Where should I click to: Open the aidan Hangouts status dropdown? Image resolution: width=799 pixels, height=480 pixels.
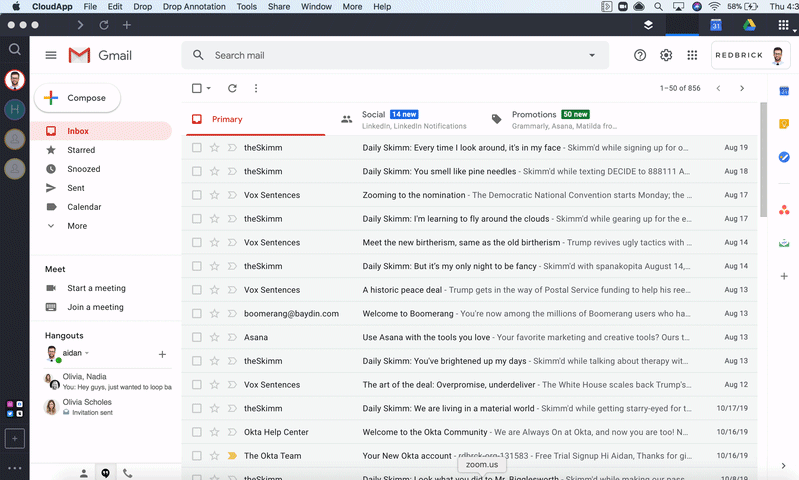(87, 353)
